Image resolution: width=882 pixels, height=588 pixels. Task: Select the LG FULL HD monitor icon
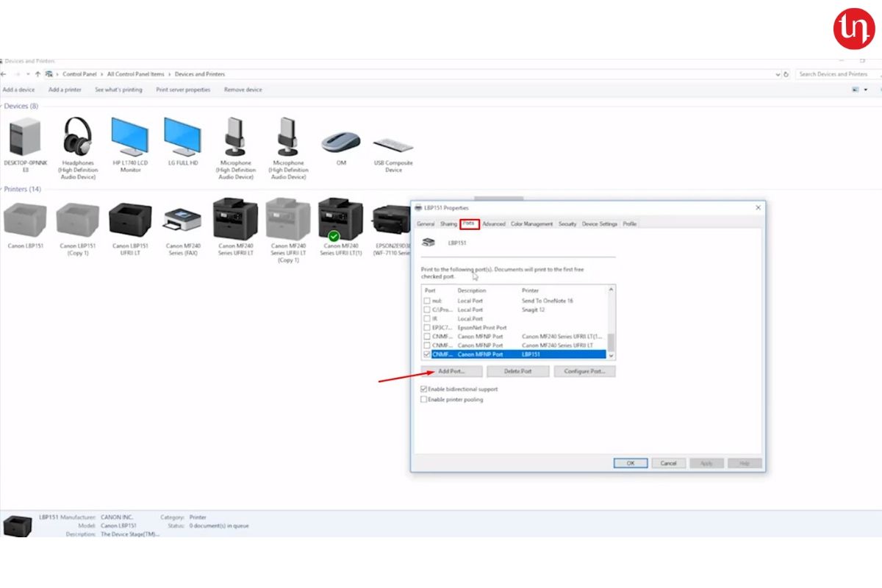(x=183, y=137)
